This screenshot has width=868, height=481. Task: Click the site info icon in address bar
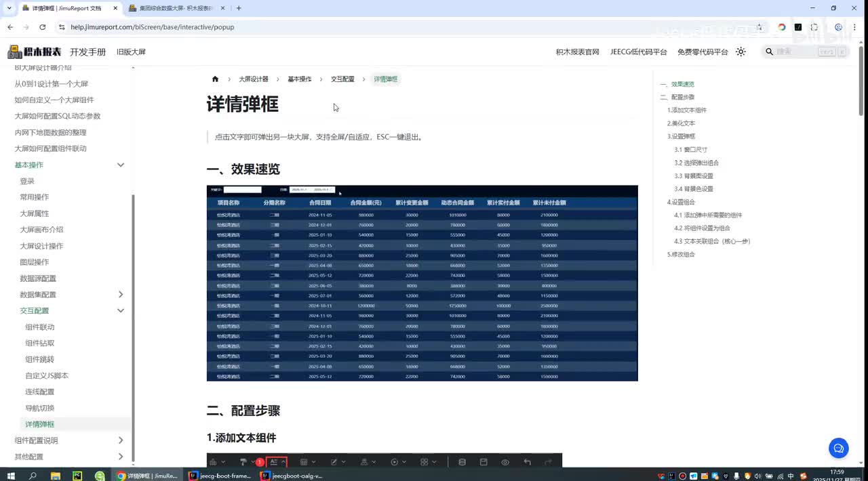point(62,27)
